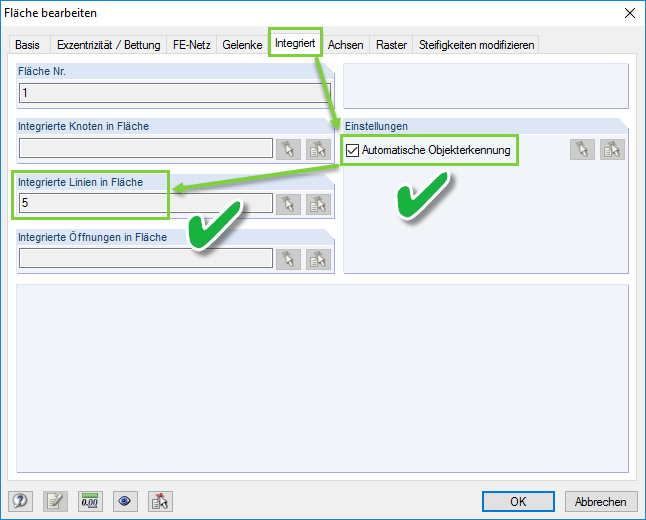646x520 pixels.
Task: Open the units and decimals 0.00 icon
Action: [x=90, y=501]
